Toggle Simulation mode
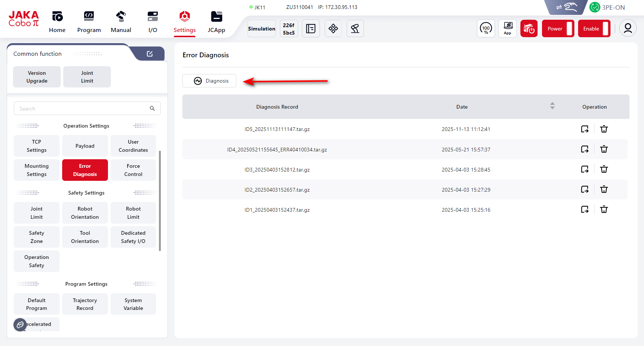This screenshot has height=346, width=644. [x=262, y=29]
